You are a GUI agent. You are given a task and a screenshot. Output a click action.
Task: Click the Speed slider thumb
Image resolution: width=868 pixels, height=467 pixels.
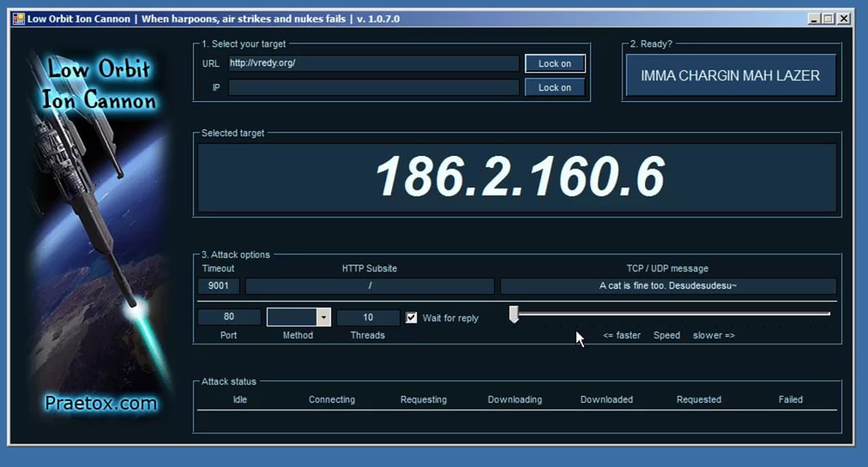click(x=514, y=314)
